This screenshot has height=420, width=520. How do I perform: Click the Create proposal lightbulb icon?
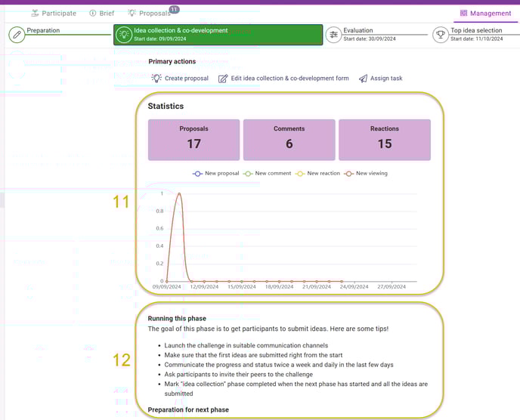click(156, 78)
